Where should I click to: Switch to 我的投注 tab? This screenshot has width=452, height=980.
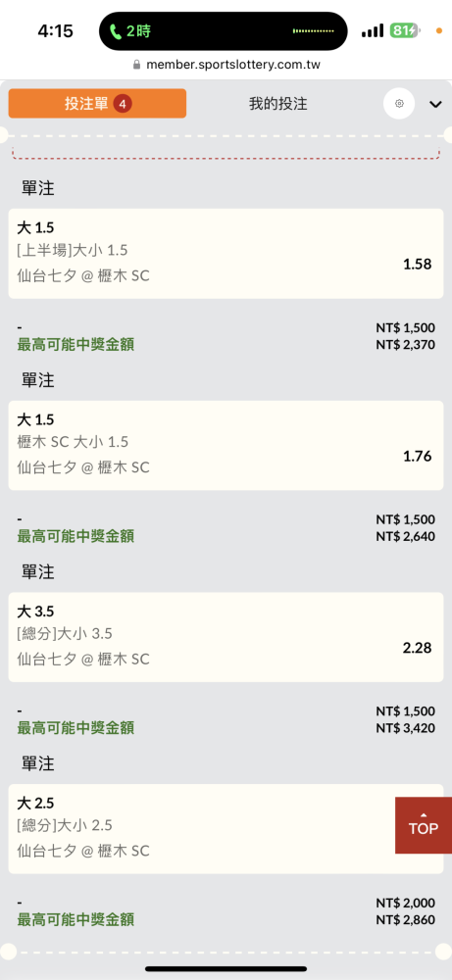278,104
